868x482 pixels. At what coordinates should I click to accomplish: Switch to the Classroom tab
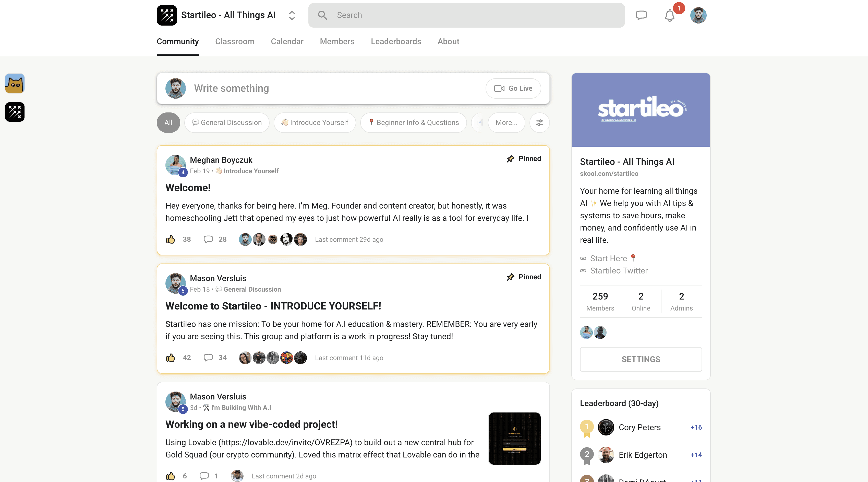coord(235,41)
